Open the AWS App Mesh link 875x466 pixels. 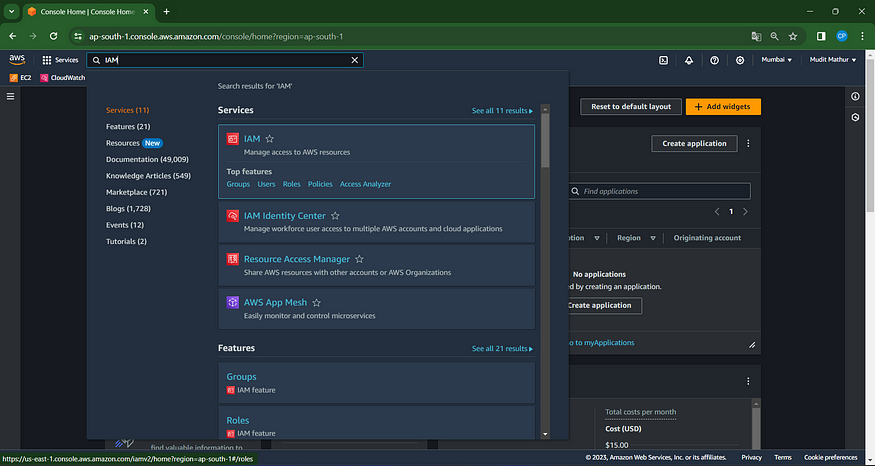[276, 302]
